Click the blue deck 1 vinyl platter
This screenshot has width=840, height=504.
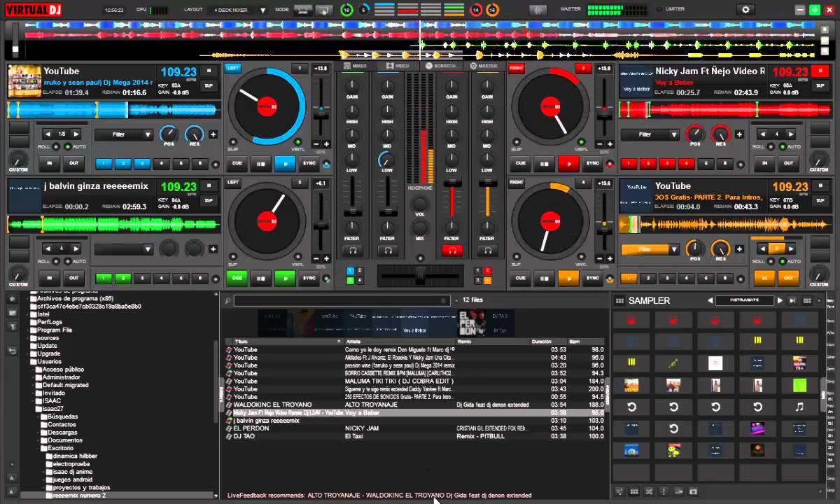tap(266, 106)
